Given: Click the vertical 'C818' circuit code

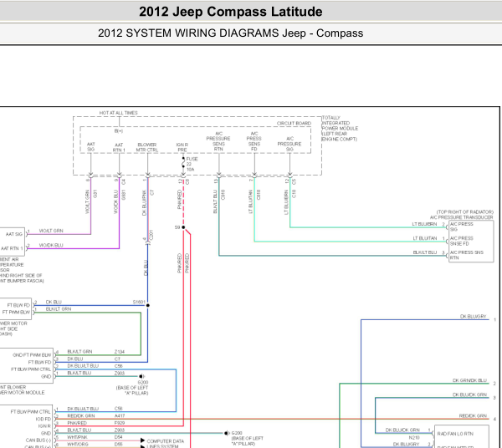Looking at the screenshot, I should [x=259, y=195].
